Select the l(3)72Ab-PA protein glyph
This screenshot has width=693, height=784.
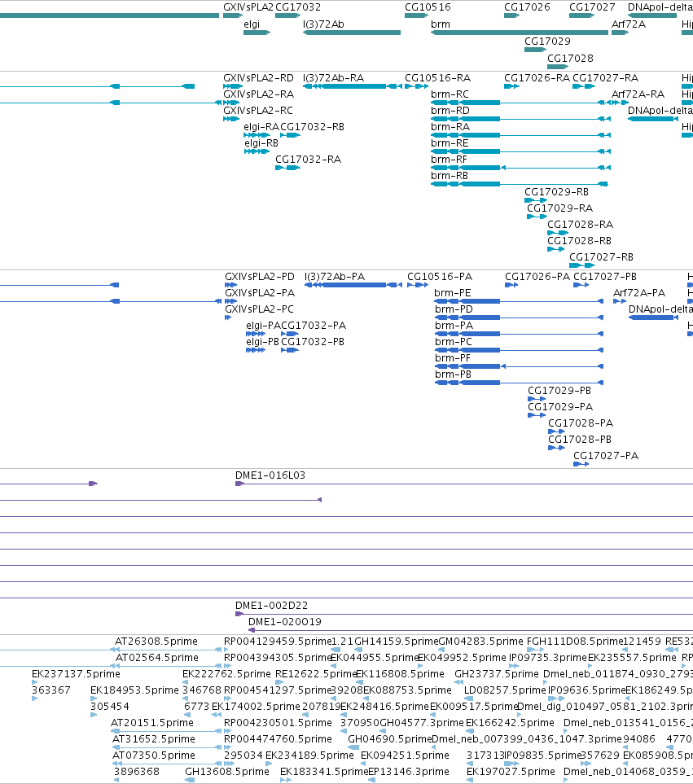pos(353,285)
